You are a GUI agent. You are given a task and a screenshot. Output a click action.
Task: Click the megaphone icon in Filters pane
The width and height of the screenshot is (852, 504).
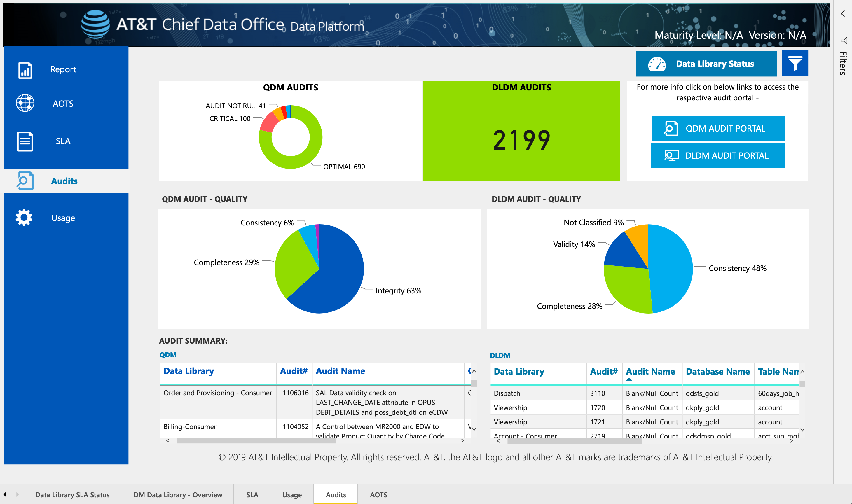tap(844, 41)
